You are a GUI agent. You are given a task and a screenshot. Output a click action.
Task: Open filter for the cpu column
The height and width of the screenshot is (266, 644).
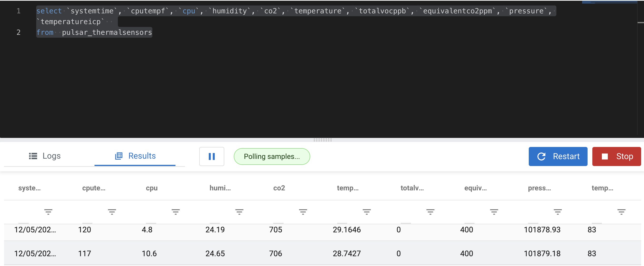click(x=175, y=212)
